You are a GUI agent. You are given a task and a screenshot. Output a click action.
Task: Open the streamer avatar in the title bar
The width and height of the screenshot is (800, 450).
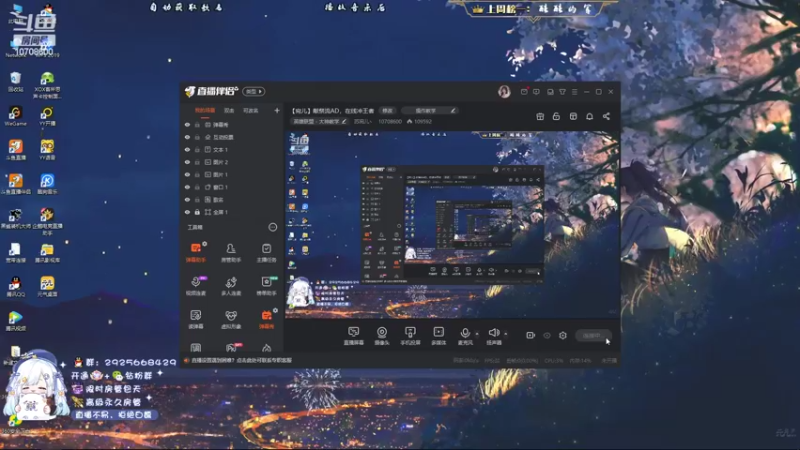pyautogui.click(x=504, y=91)
